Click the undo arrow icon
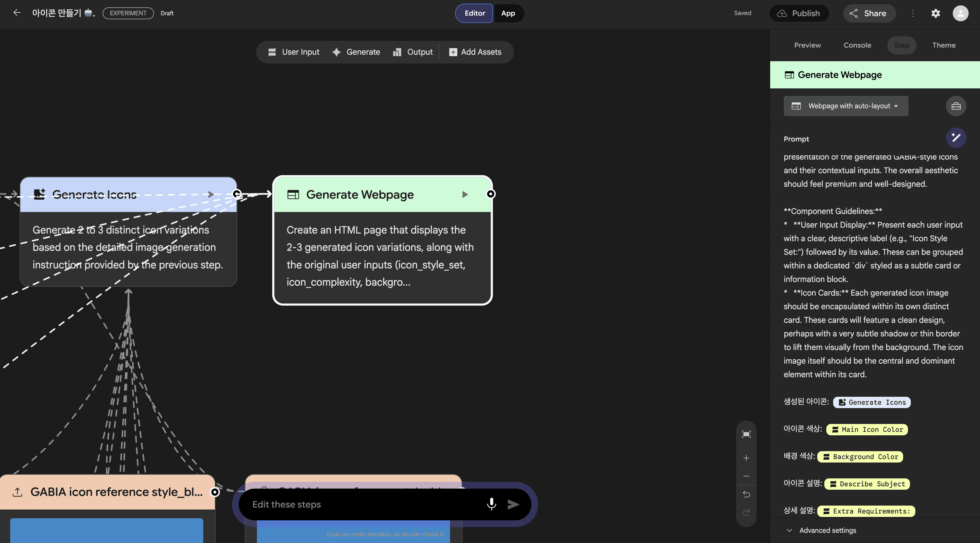Viewport: 980px width, 543px height. pos(746,494)
